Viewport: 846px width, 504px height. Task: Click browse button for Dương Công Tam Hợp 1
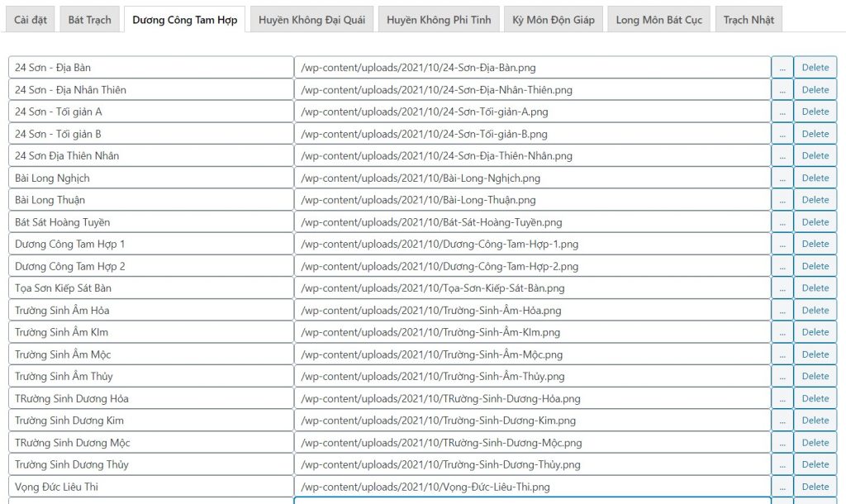(x=782, y=244)
